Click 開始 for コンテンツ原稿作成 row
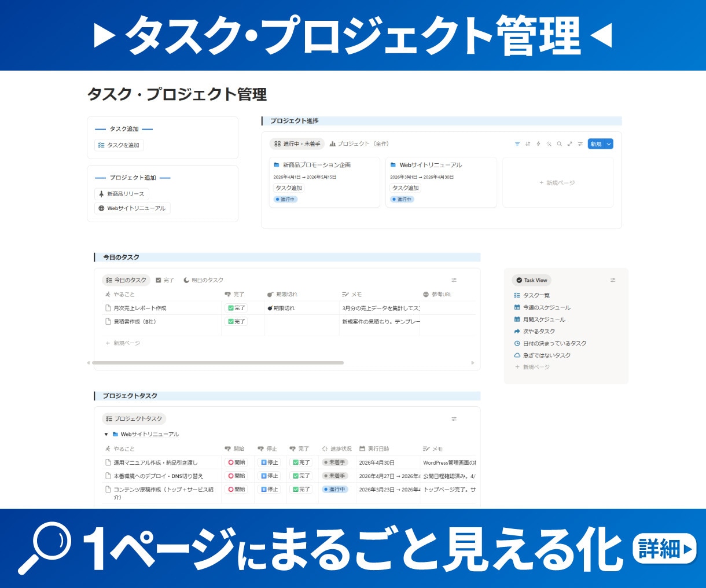Viewport: 706px width, 588px height. 236,489
